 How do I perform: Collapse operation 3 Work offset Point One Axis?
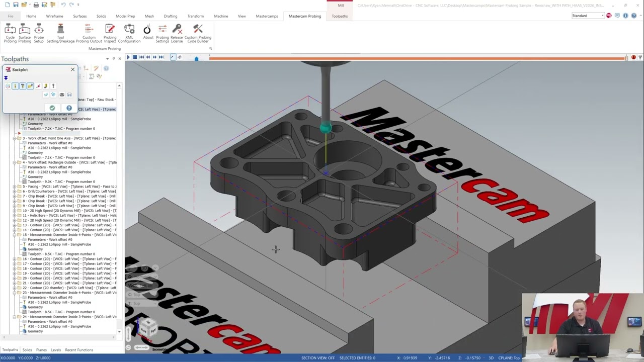click(15, 138)
